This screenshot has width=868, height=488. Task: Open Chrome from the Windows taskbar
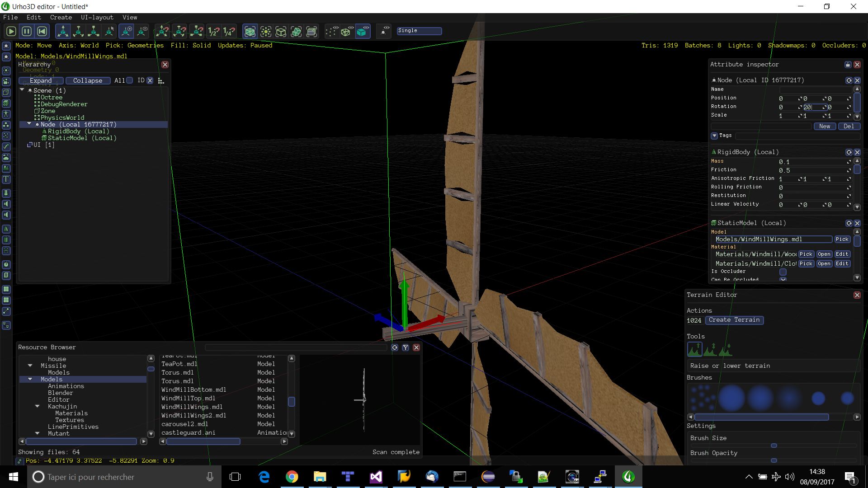click(292, 477)
